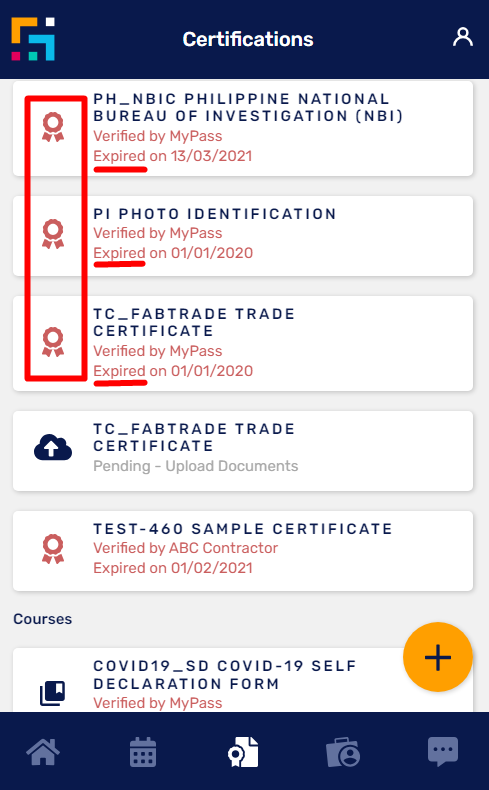Open PH_NBIC Philippine National Bureau of Investigation card
Viewport: 489px width, 790px height.
243,128
